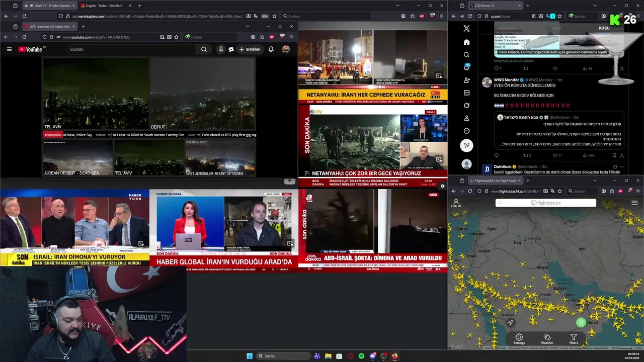The image size is (644, 362).
Task: Open Windows Start menu
Action: (250, 356)
